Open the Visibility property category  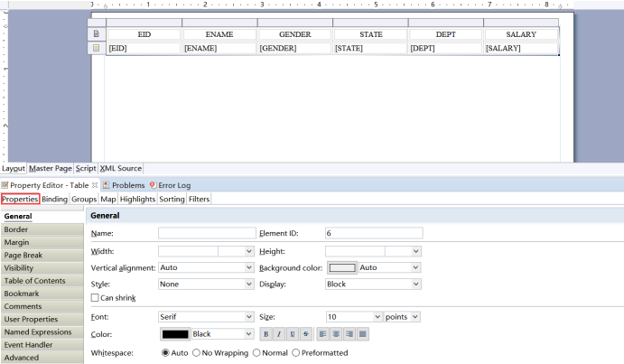pos(42,268)
